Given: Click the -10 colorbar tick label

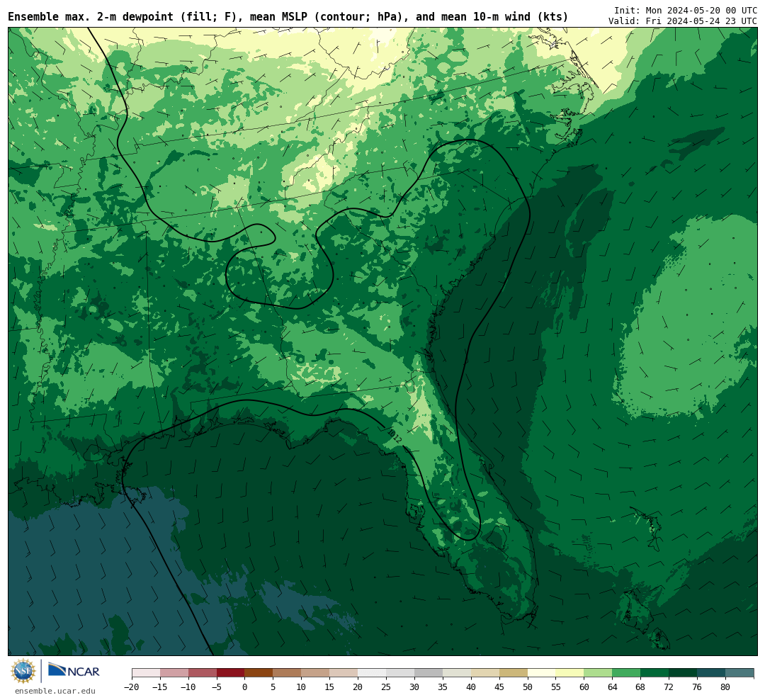Looking at the screenshot, I should tap(188, 687).
